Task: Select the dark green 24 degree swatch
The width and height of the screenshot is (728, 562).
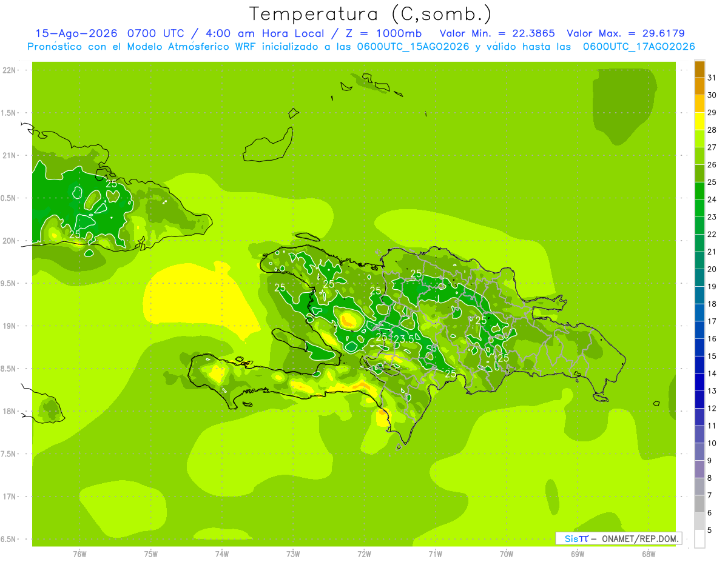Action: pos(699,192)
